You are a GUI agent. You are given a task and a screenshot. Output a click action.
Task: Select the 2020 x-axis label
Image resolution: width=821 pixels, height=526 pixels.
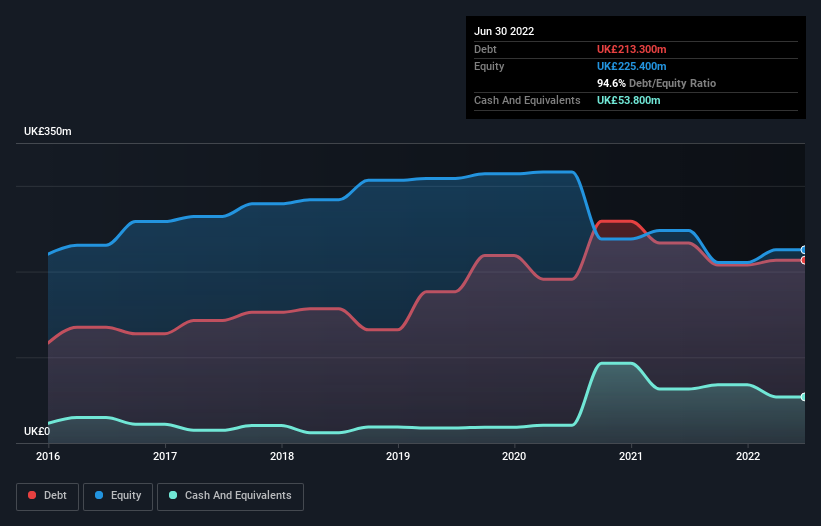pos(514,456)
